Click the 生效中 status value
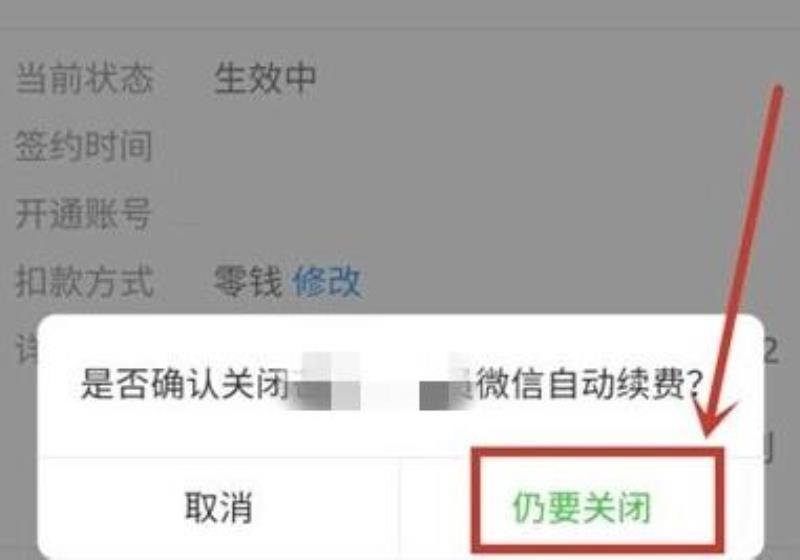800x560 pixels. 265,79
